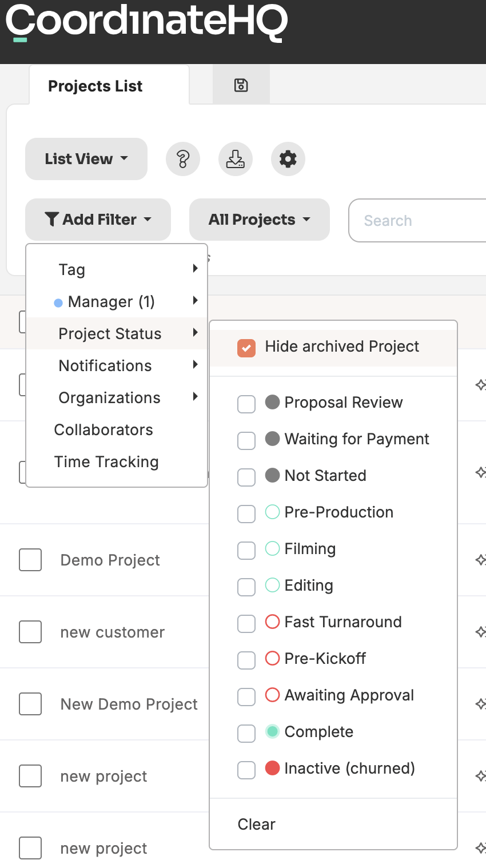The height and width of the screenshot is (868, 486).
Task: Open the Add Filter dropdown
Action: pyautogui.click(x=98, y=220)
